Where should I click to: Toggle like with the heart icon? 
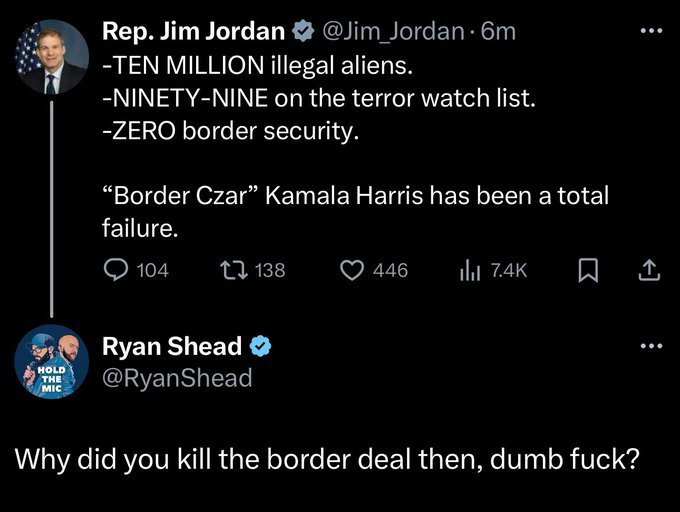352,269
